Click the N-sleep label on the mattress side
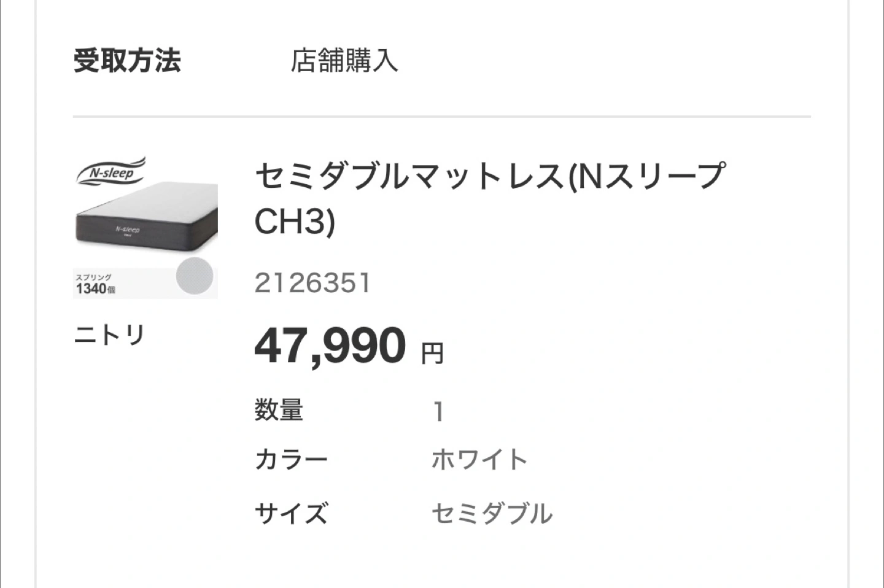The image size is (884, 588). click(128, 230)
